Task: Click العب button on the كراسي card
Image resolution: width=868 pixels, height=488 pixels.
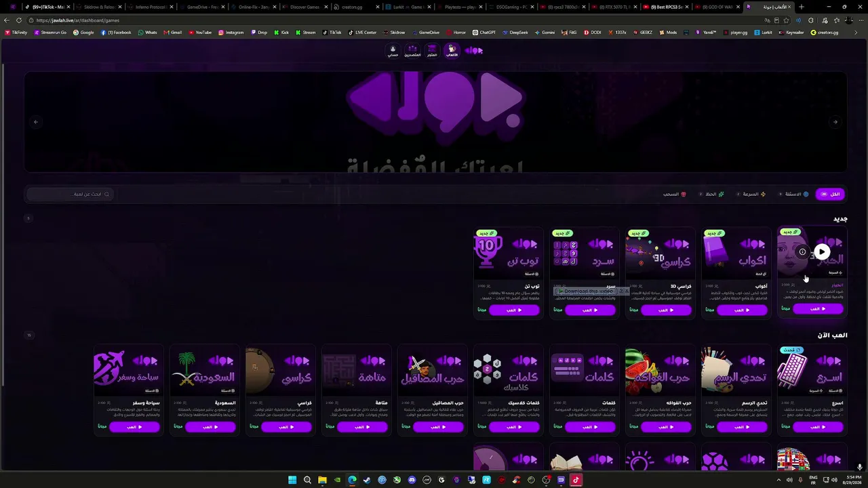Action: [286, 427]
